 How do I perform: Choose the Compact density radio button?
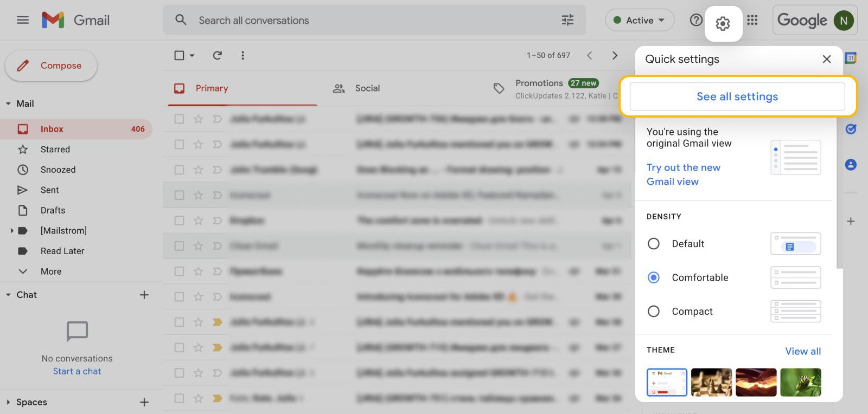pos(654,312)
